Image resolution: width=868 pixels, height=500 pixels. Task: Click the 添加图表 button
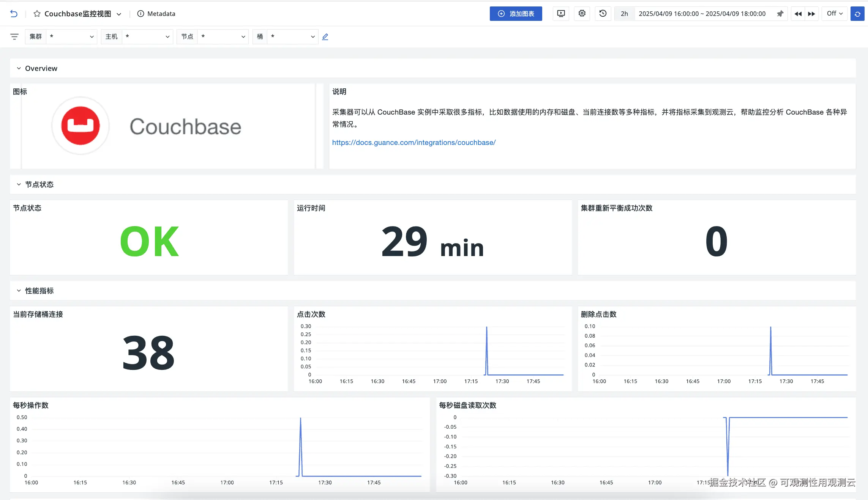(x=516, y=14)
